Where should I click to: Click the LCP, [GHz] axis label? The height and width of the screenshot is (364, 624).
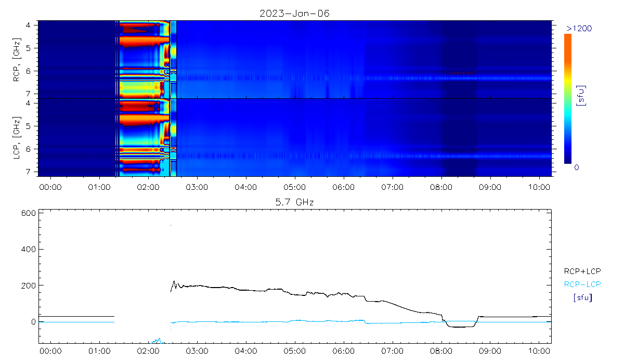pyautogui.click(x=17, y=137)
